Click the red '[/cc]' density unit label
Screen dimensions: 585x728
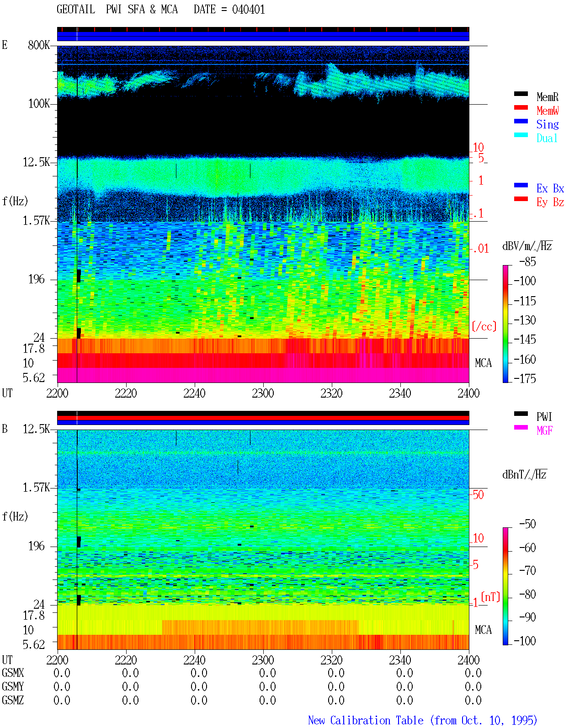click(484, 326)
